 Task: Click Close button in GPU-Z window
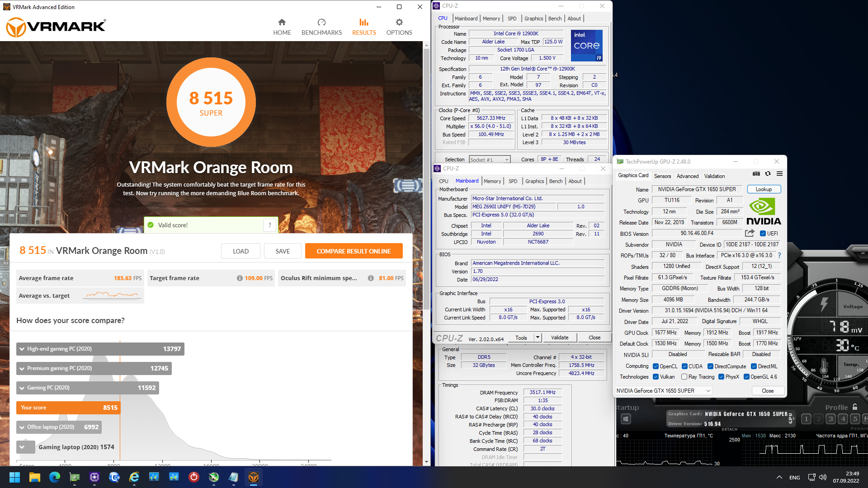pyautogui.click(x=767, y=391)
